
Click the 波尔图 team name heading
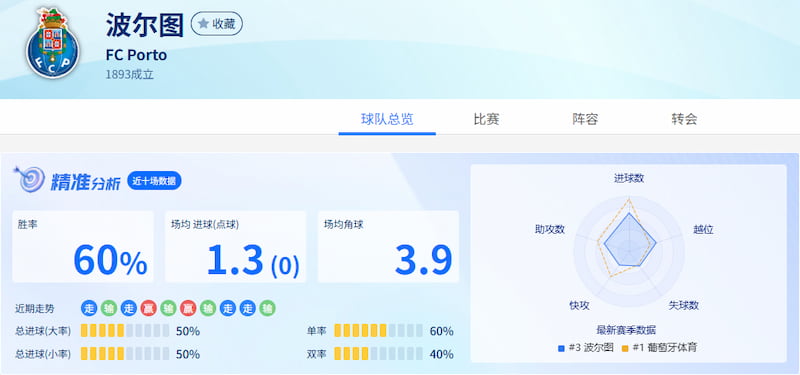pos(144,25)
